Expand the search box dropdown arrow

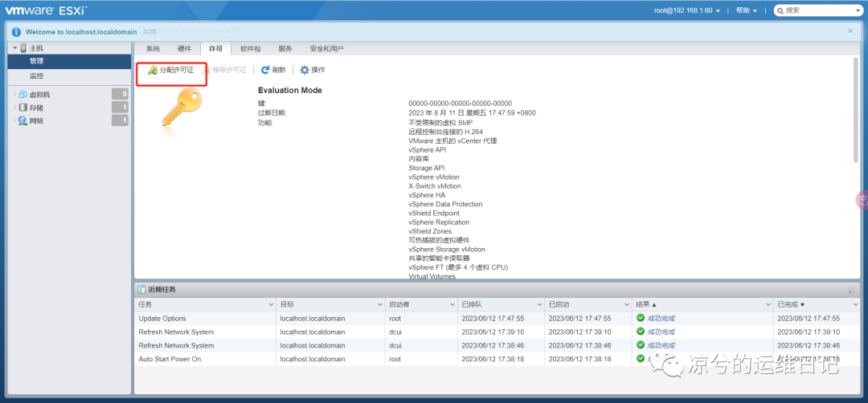858,10
